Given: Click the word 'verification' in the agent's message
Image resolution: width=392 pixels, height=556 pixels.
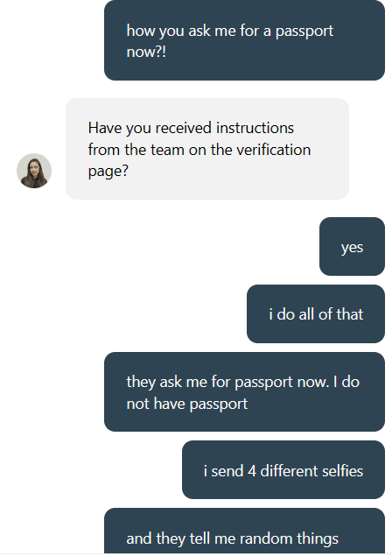Looking at the screenshot, I should pyautogui.click(x=273, y=150).
